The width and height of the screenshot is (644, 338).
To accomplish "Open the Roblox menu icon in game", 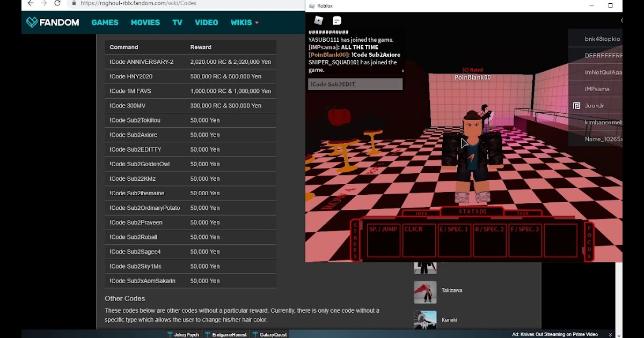I will pyautogui.click(x=319, y=20).
